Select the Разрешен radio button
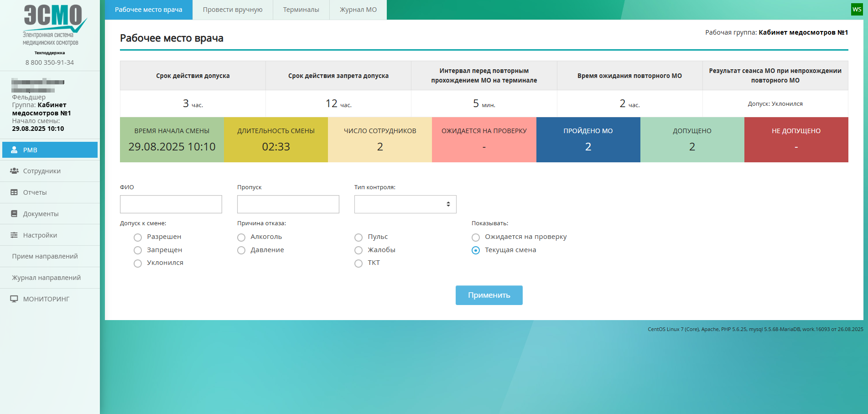Screen dimensions: 868x414 coord(138,238)
